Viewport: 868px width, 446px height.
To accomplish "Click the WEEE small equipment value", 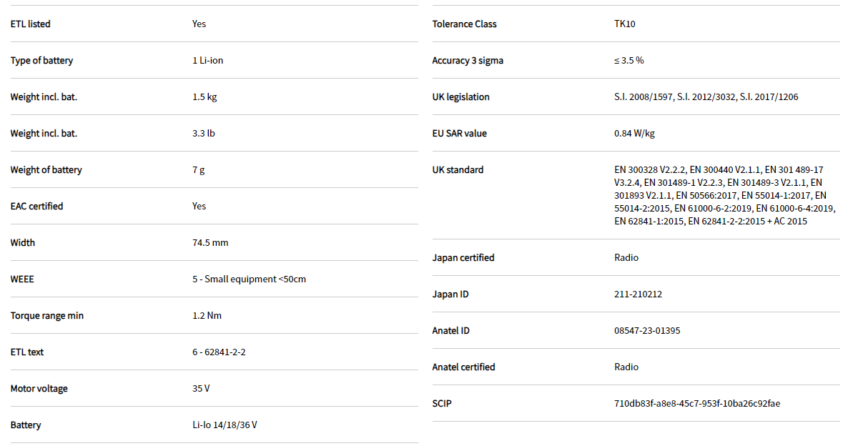I will tap(249, 279).
